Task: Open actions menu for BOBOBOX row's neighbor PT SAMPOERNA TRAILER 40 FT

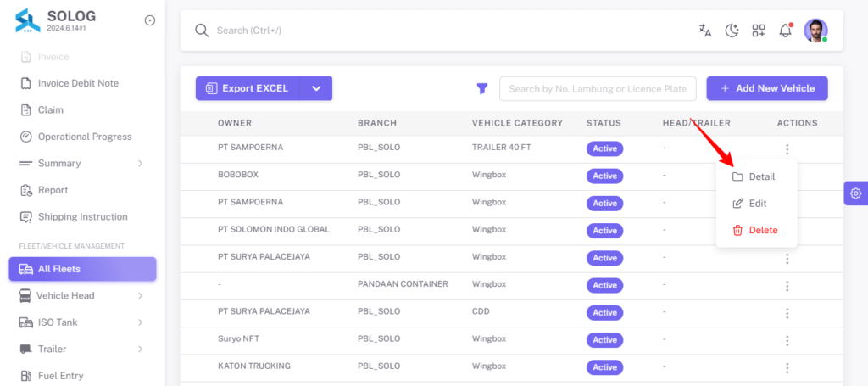Action: point(787,149)
